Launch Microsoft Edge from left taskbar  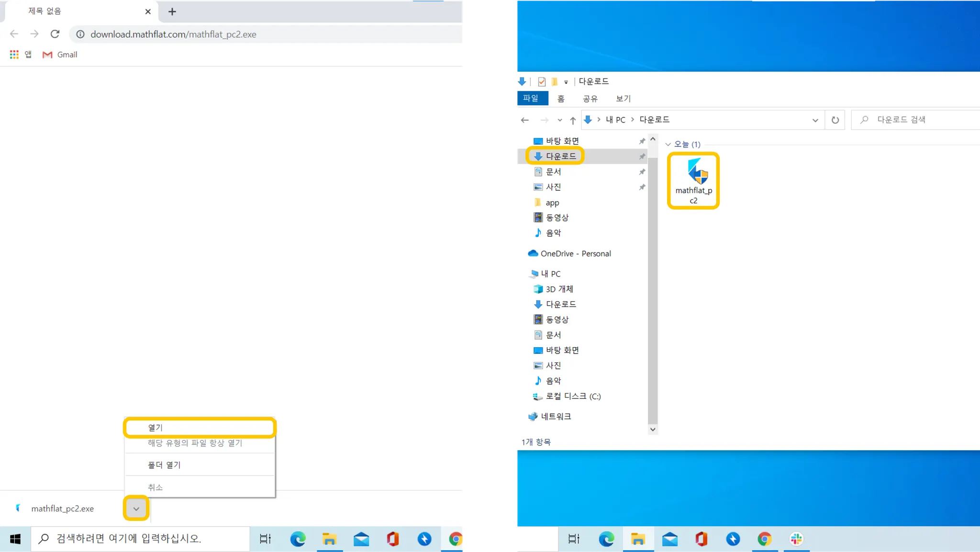coord(298,539)
